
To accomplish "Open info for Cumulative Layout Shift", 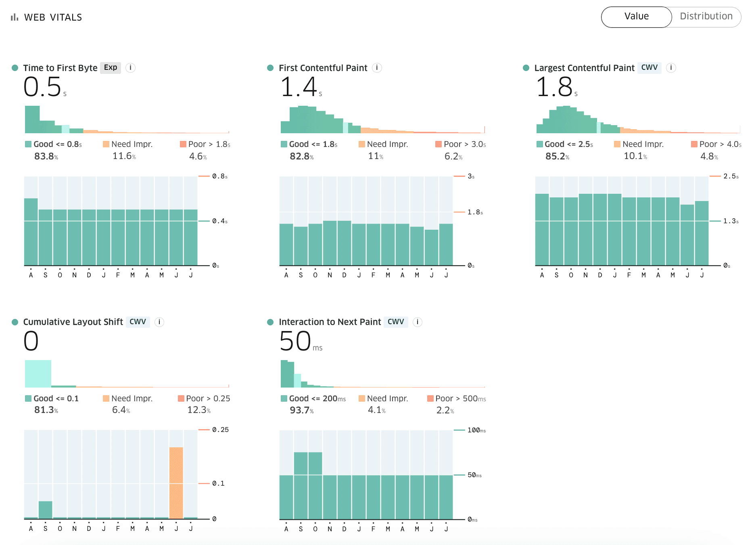I will [159, 322].
